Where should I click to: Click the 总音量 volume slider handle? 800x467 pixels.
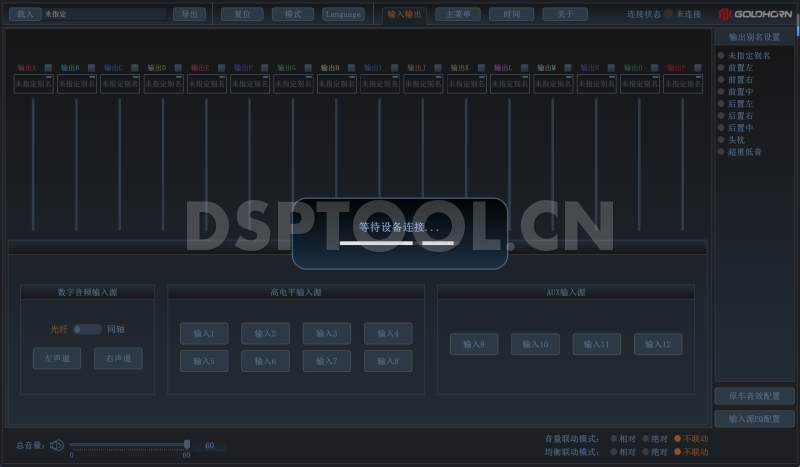point(187,444)
